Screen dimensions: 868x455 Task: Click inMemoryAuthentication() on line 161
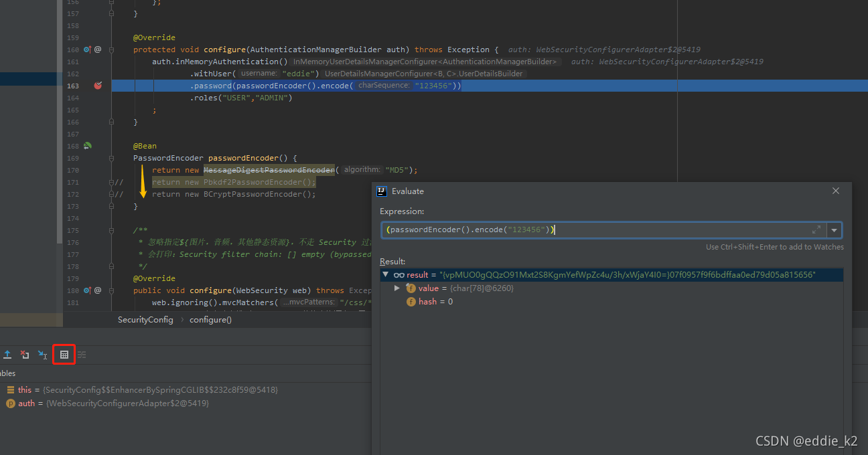(231, 62)
